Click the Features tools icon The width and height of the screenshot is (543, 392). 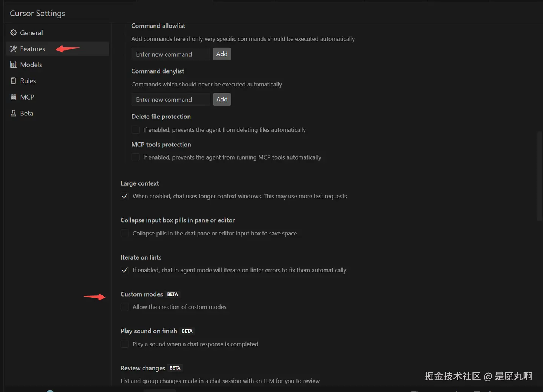click(x=13, y=49)
